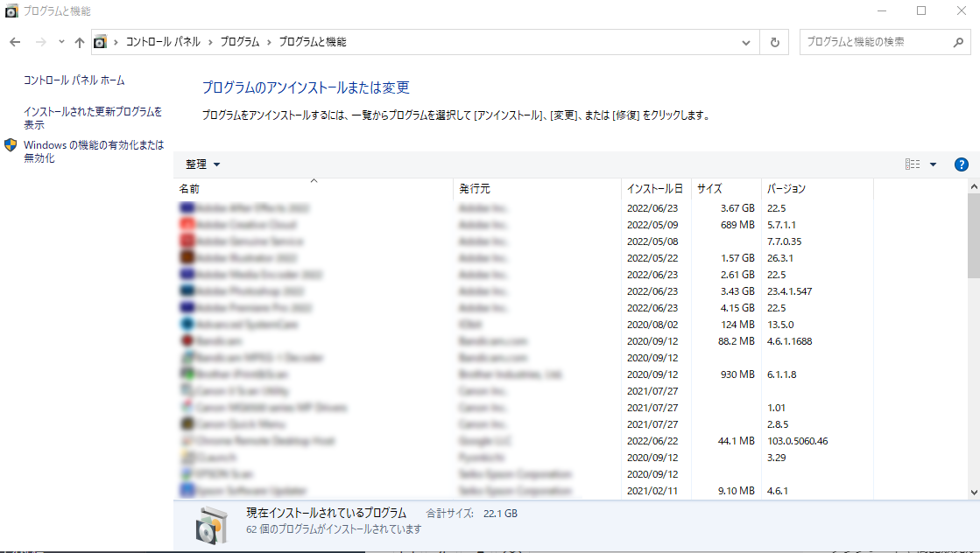The image size is (980, 553).
Task: Sort the list by the インストール日 column header
Action: coord(656,188)
